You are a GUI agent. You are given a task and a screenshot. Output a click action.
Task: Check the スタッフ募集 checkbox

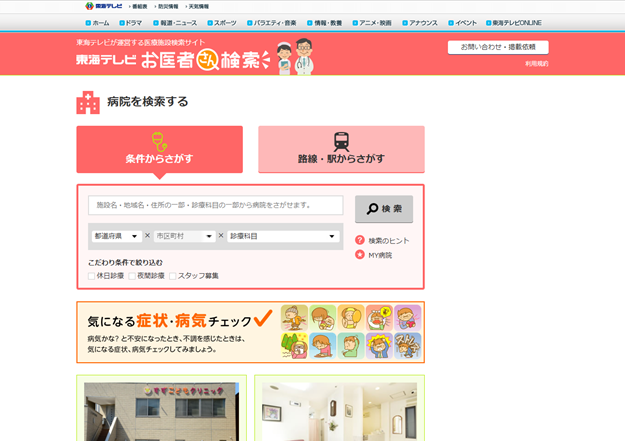173,276
